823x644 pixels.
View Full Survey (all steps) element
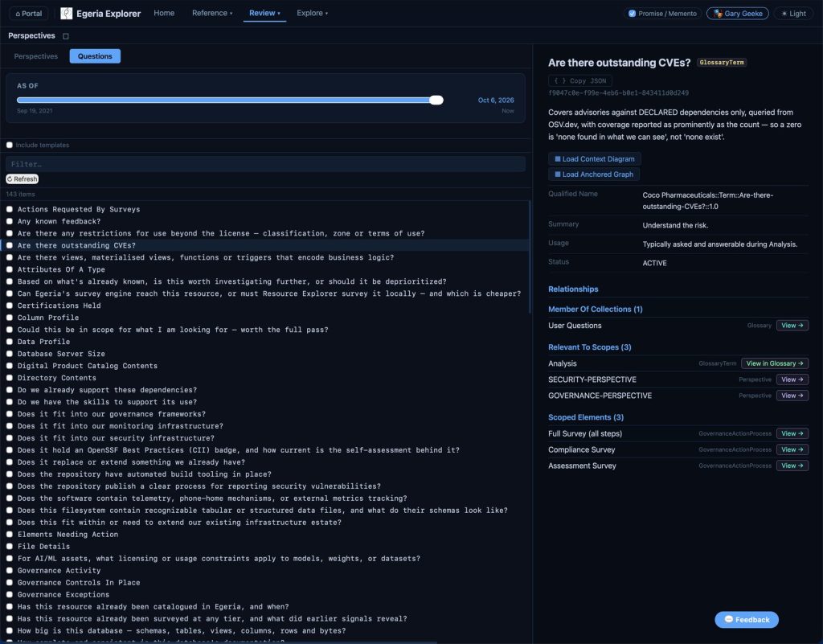(x=792, y=433)
